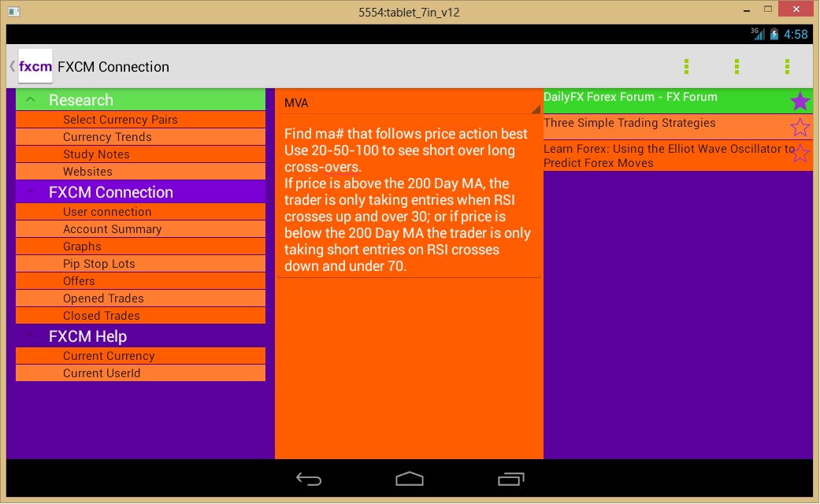The width and height of the screenshot is (820, 504).
Task: Open Study Notes
Action: point(140,154)
